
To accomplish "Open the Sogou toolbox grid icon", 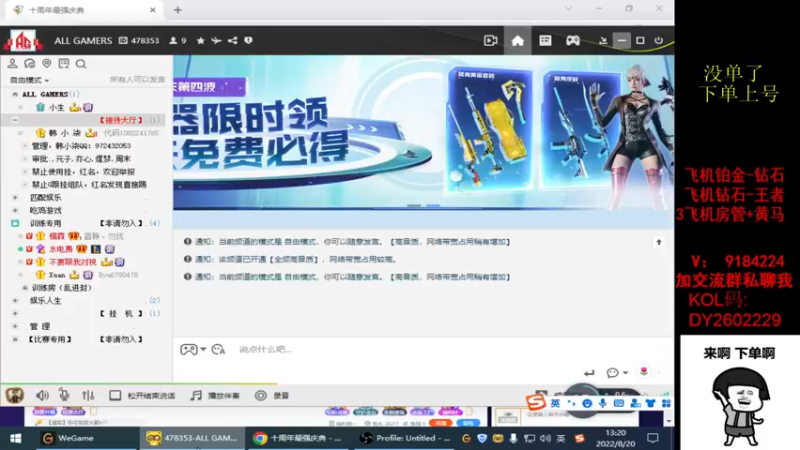I will click(666, 403).
